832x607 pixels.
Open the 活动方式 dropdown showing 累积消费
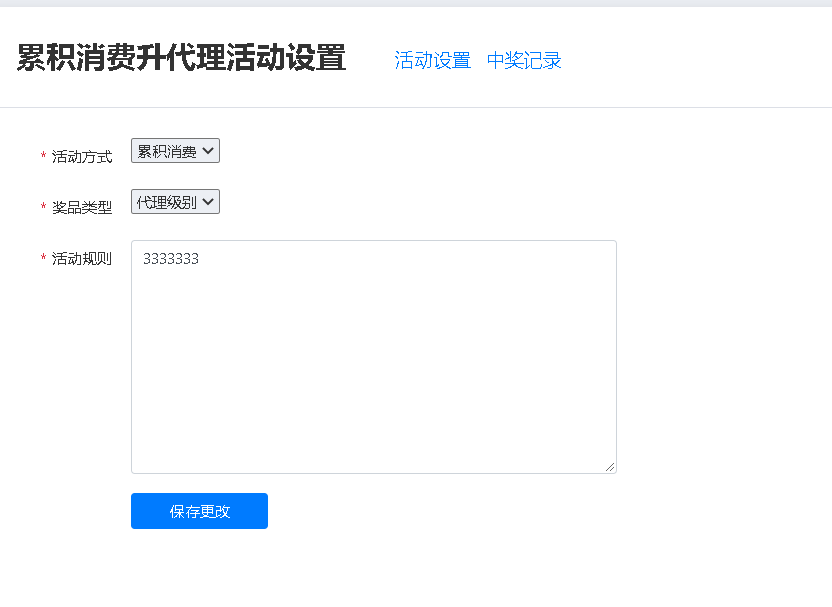pyautogui.click(x=175, y=151)
